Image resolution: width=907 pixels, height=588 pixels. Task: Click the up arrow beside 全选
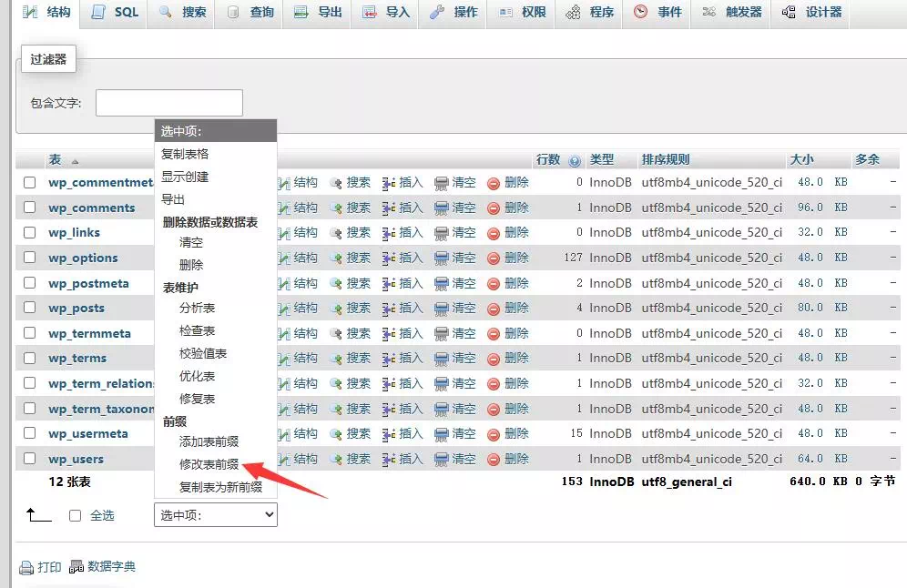pos(39,514)
